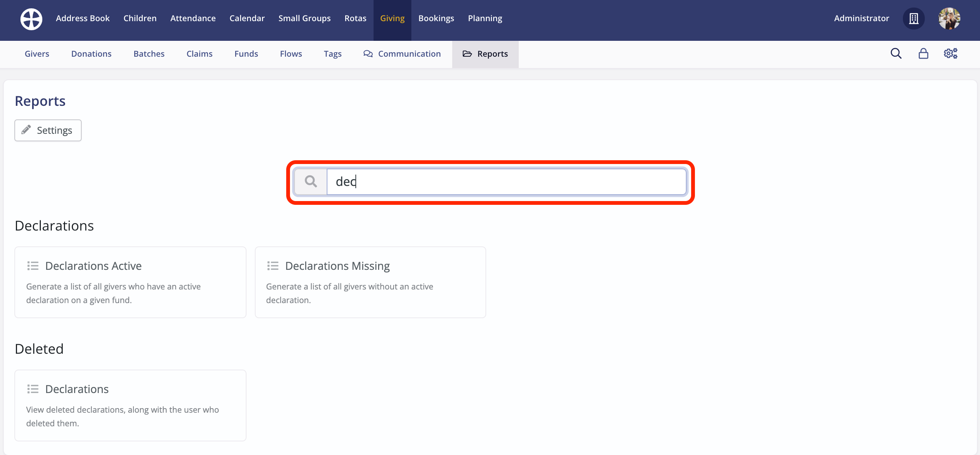
Task: Click the magnifier icon in report search
Action: pos(311,182)
